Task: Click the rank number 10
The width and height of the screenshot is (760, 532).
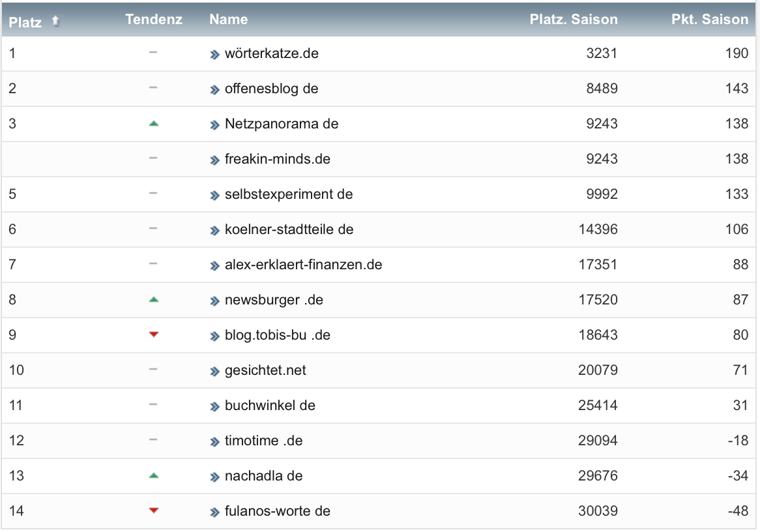Action: pyautogui.click(x=16, y=370)
